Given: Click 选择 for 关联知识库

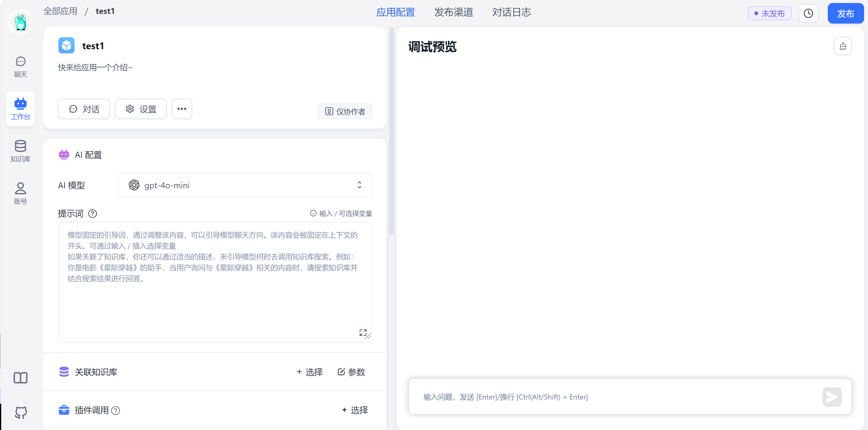Looking at the screenshot, I should (309, 372).
